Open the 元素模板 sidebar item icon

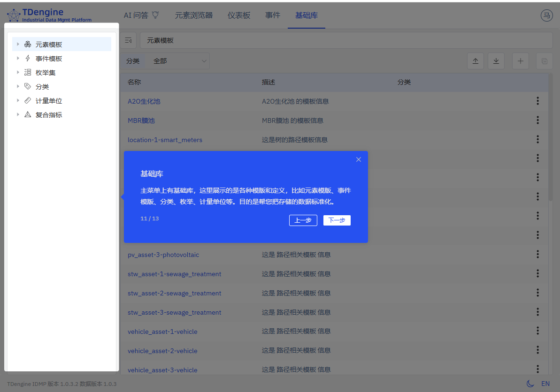(x=28, y=44)
